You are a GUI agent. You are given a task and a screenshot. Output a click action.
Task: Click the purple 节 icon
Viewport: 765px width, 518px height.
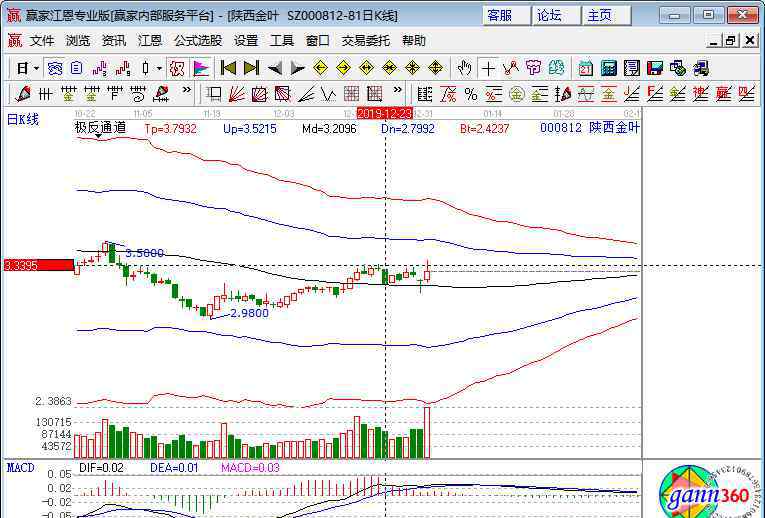pyautogui.click(x=533, y=68)
